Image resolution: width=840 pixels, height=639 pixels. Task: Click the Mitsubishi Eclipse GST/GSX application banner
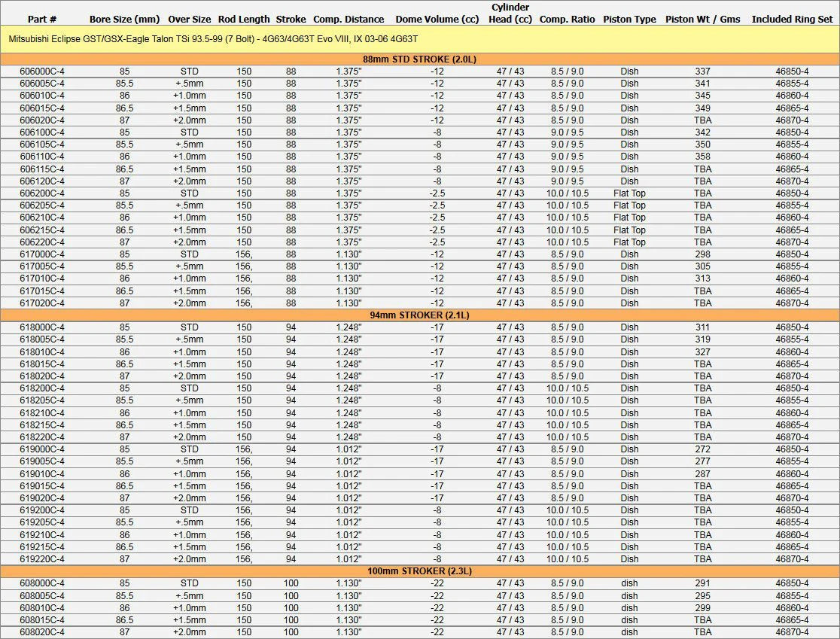point(213,38)
